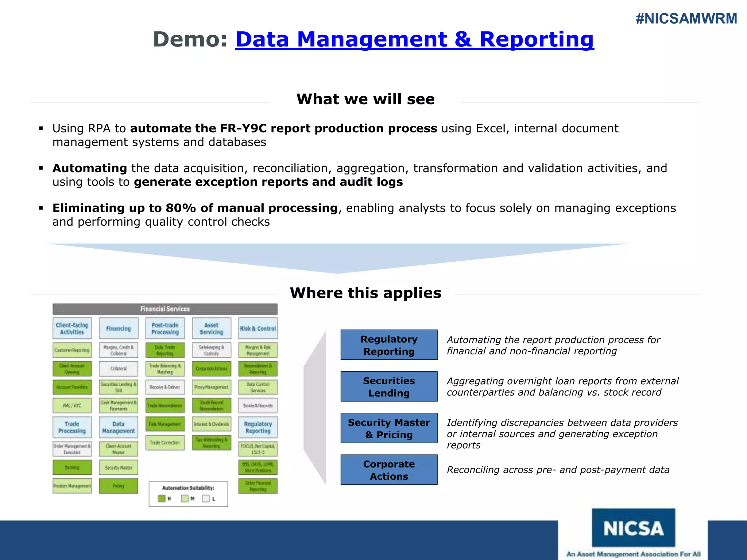Click the low suitability white legend swatch
Viewport: 747px width, 560px height.
point(206,498)
